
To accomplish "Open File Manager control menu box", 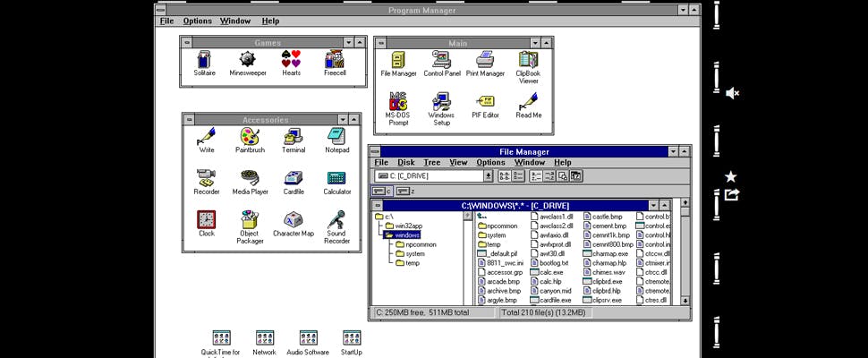I will (375, 151).
